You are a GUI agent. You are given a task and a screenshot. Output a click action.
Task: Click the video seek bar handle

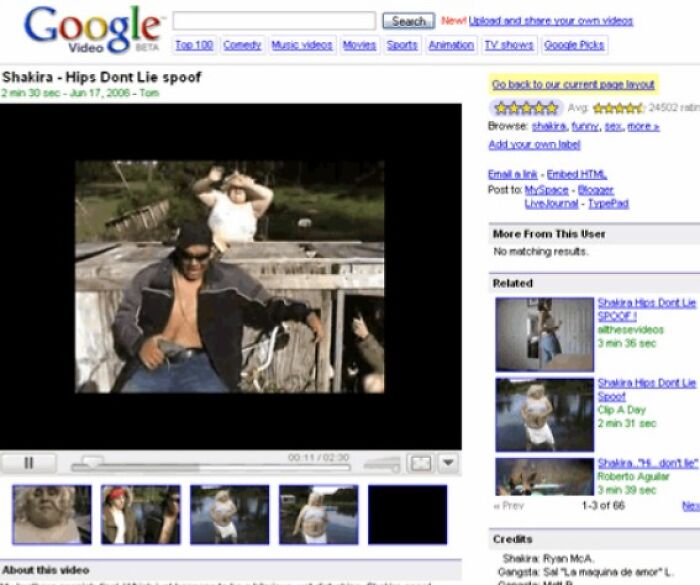coord(92,462)
